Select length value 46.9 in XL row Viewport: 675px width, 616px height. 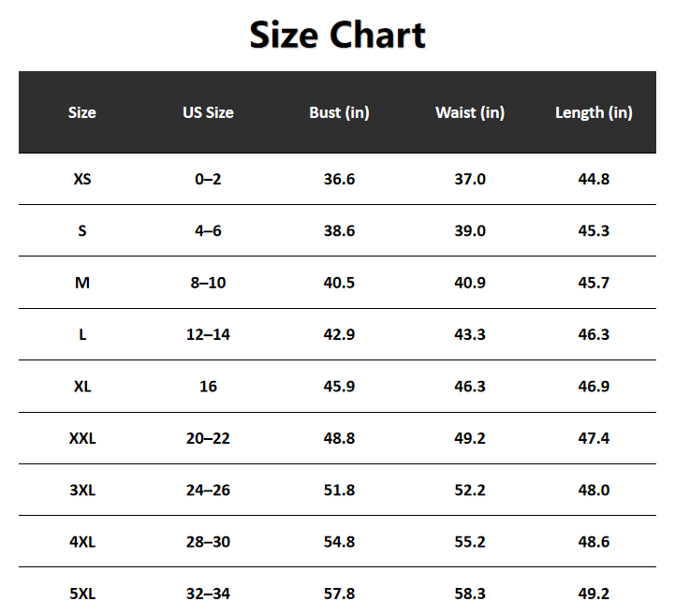pyautogui.click(x=594, y=387)
